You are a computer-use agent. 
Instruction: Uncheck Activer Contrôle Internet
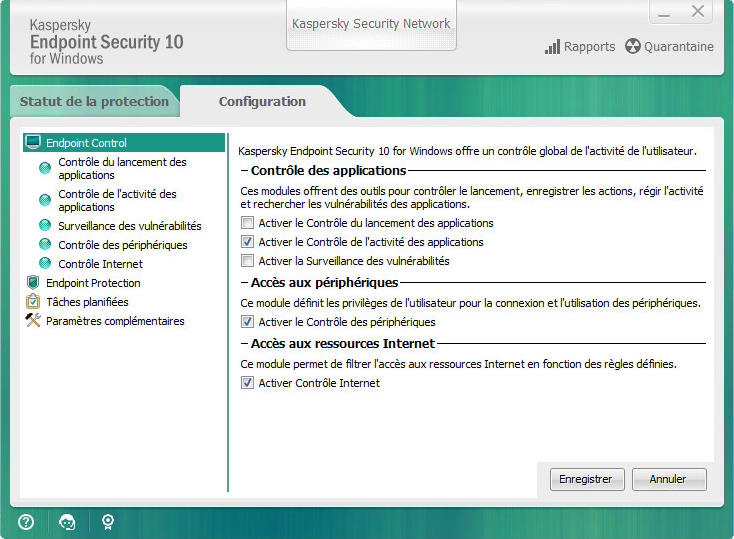coord(247,383)
